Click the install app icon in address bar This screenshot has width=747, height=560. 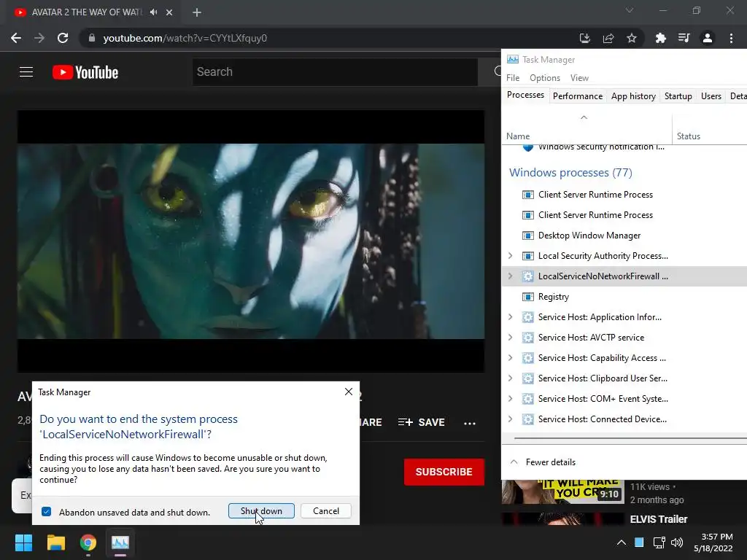pos(585,38)
